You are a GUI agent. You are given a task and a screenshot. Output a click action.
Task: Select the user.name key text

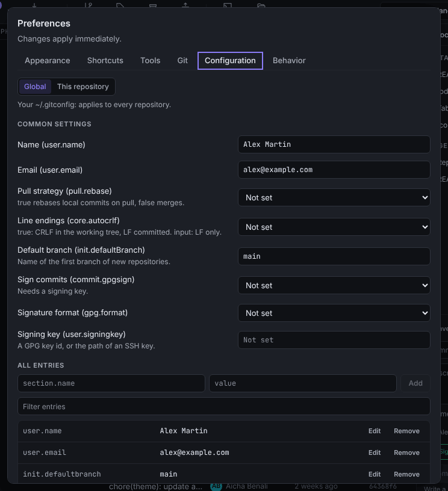pos(42,431)
